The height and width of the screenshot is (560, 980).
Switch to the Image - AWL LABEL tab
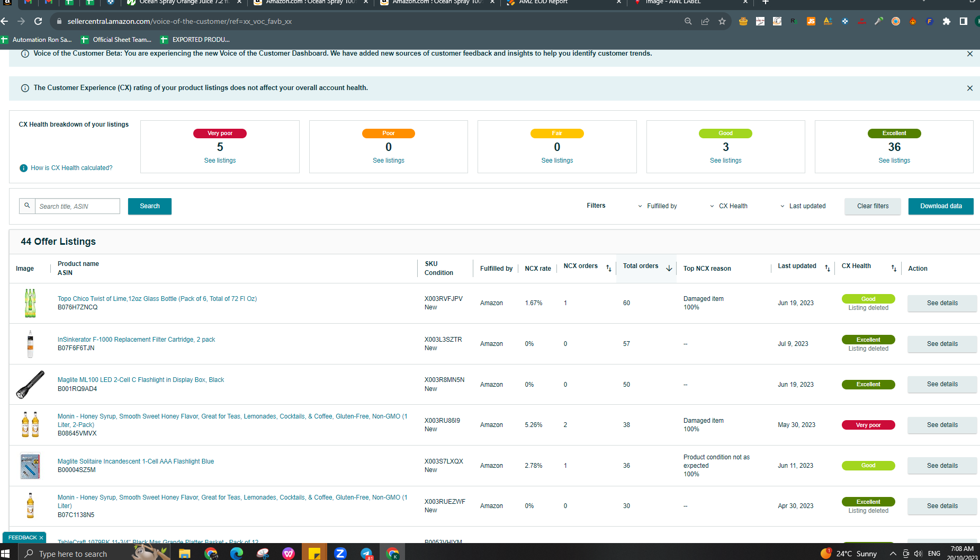coord(691,3)
